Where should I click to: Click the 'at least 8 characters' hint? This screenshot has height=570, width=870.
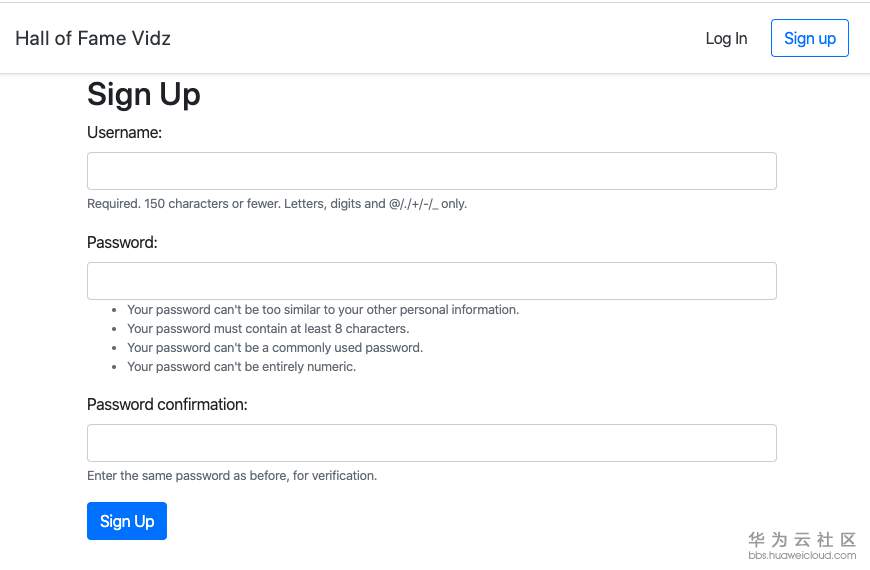(x=268, y=329)
